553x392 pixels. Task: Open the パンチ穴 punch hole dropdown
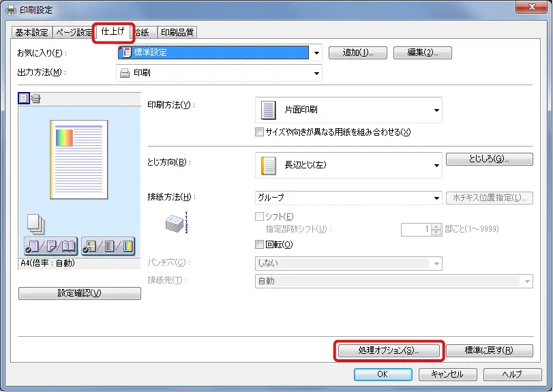click(x=436, y=264)
